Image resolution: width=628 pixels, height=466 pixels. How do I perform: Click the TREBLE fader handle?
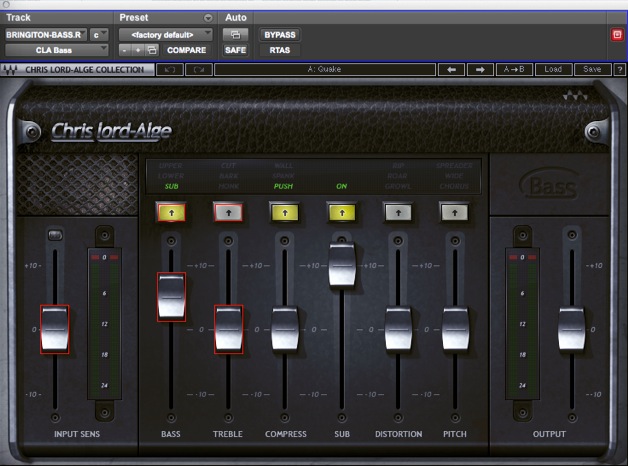pyautogui.click(x=228, y=329)
